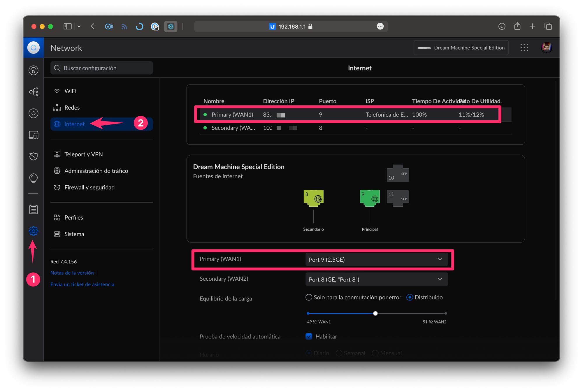
Task: Open the Safari downloads icon
Action: tap(502, 27)
